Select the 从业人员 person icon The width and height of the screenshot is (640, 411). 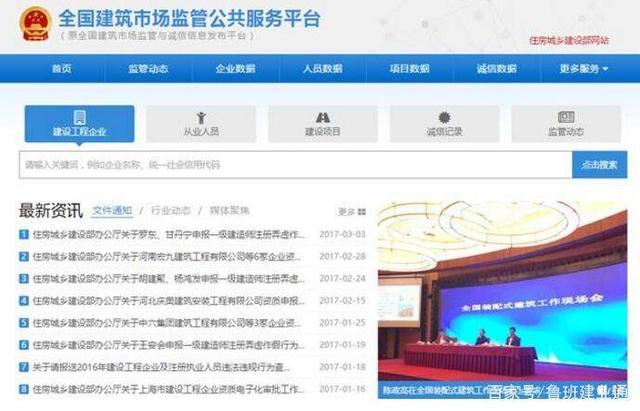(x=201, y=118)
